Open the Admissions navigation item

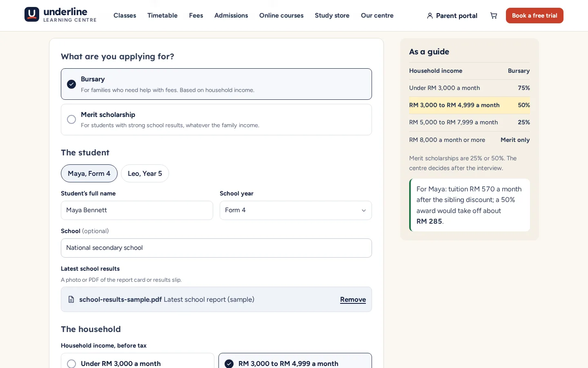pos(231,16)
